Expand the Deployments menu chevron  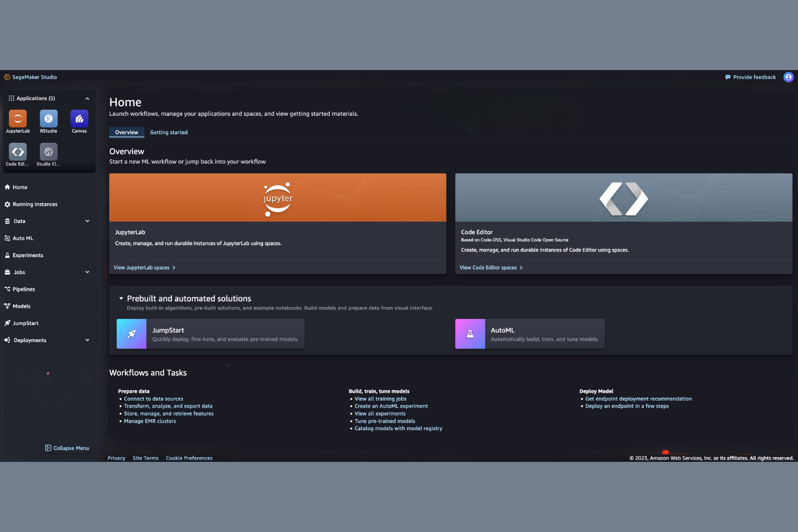[x=87, y=340]
